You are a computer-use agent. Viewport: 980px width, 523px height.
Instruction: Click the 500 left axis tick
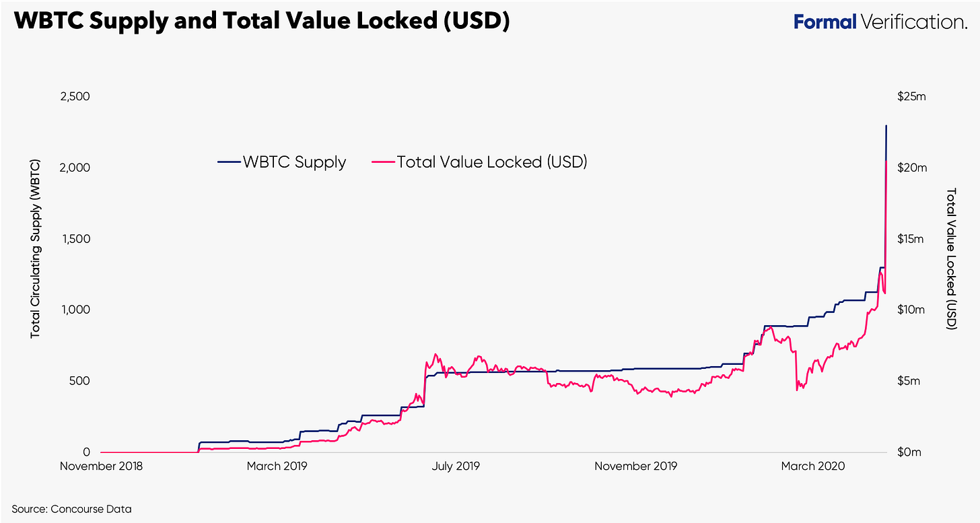(81, 381)
